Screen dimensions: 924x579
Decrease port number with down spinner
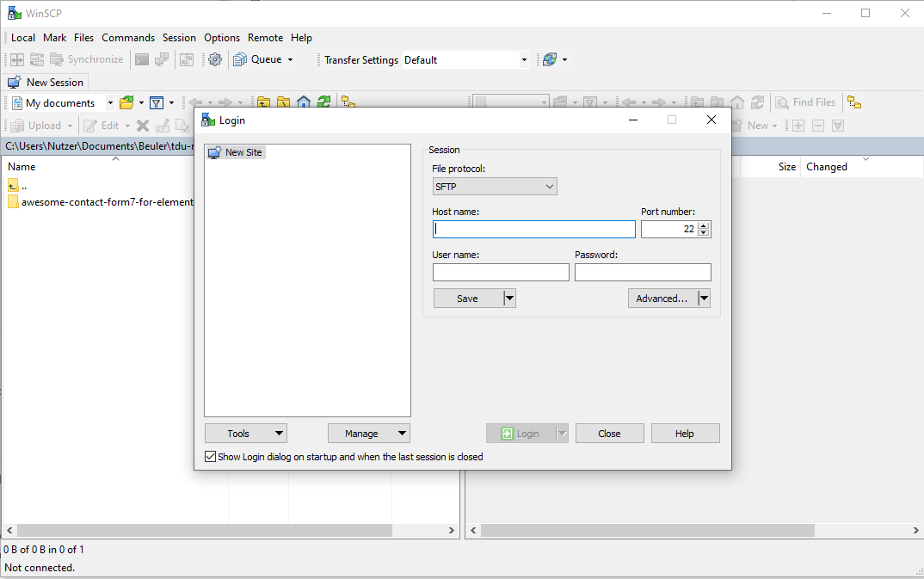(x=704, y=232)
